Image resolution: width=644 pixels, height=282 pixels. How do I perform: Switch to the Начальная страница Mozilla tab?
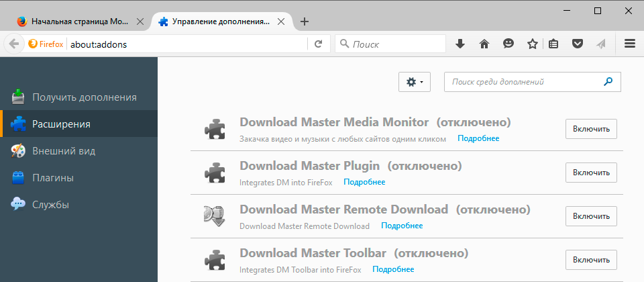pyautogui.click(x=80, y=21)
